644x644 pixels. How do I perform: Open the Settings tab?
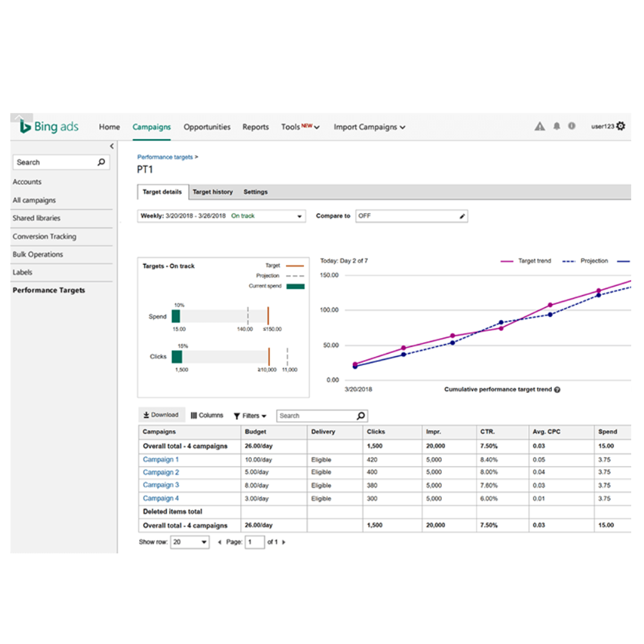(255, 192)
